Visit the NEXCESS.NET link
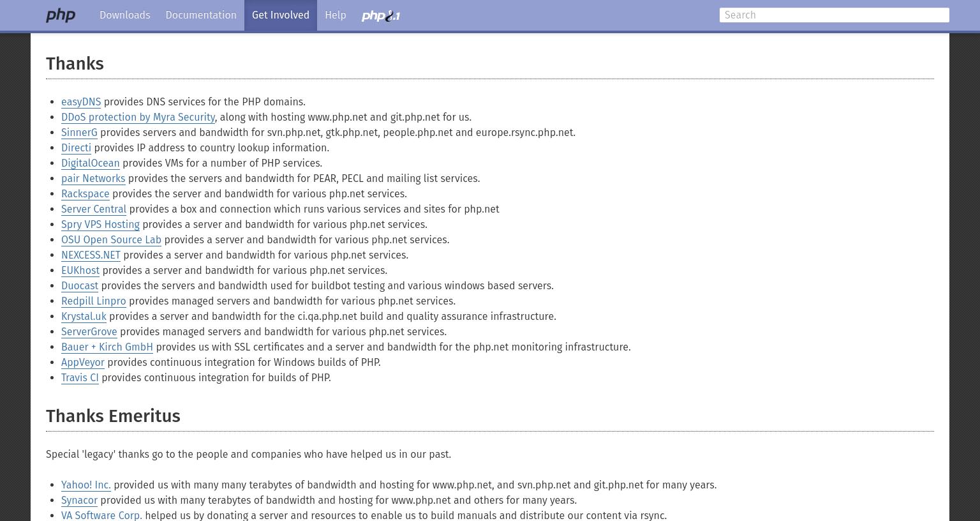980x521 pixels. point(91,255)
